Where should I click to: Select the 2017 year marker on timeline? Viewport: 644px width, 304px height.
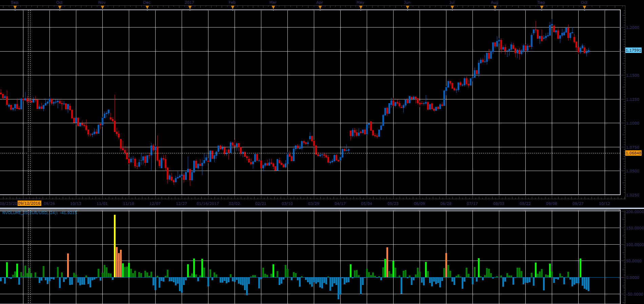click(x=189, y=2)
